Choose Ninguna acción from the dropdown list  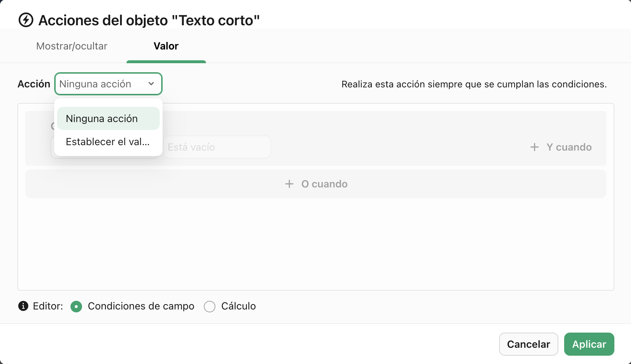click(x=108, y=118)
